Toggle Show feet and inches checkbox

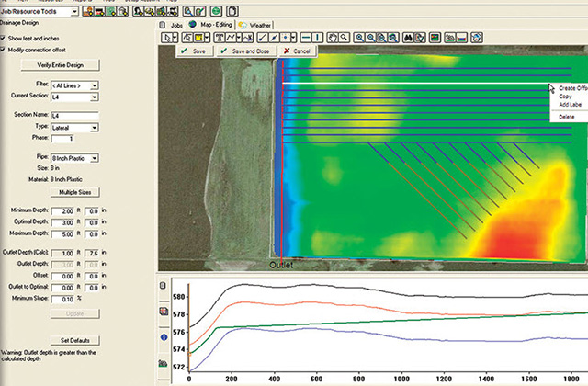point(3,39)
